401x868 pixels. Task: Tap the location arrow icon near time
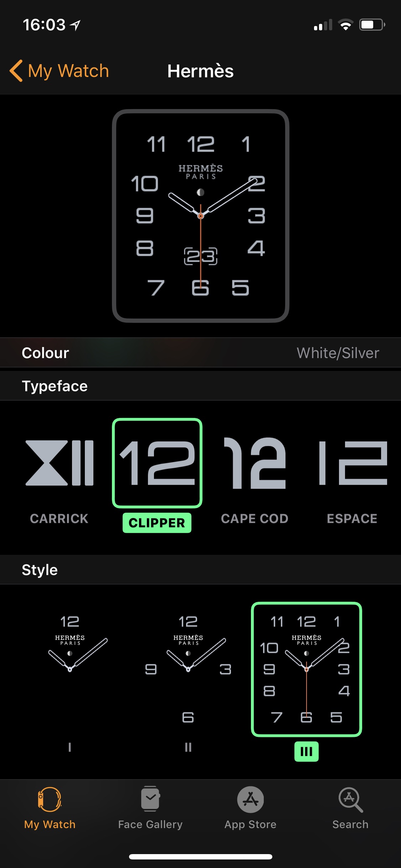[75, 25]
